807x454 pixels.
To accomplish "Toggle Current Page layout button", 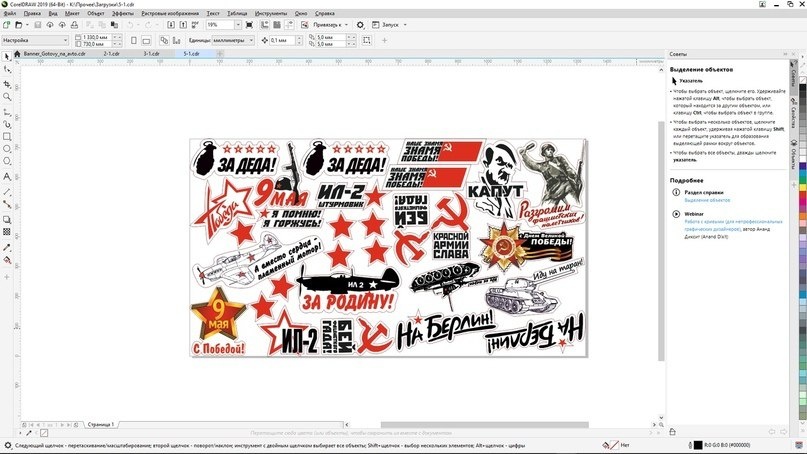I will 177,40.
